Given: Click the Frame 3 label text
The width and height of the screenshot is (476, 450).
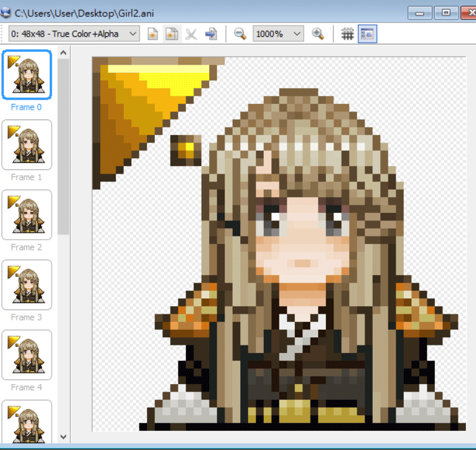Looking at the screenshot, I should pos(26,317).
